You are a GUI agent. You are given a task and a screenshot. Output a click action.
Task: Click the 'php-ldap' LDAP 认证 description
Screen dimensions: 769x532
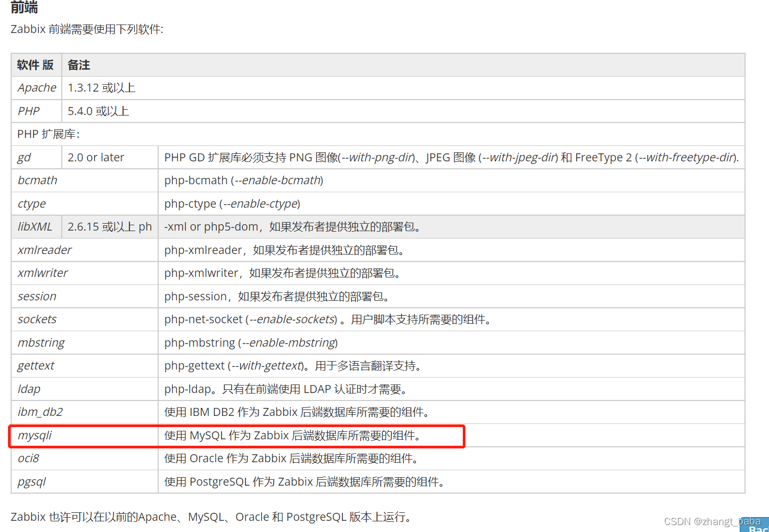451,389
